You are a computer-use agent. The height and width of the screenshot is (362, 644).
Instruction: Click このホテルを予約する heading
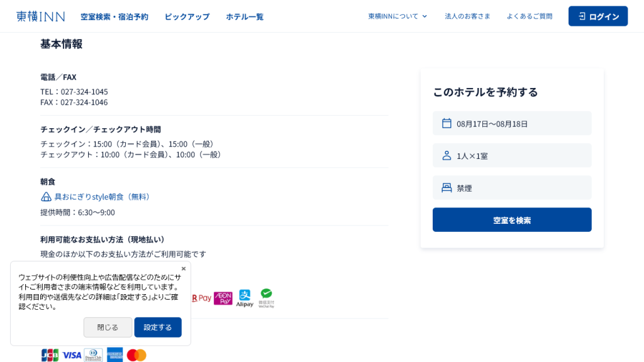point(485,92)
